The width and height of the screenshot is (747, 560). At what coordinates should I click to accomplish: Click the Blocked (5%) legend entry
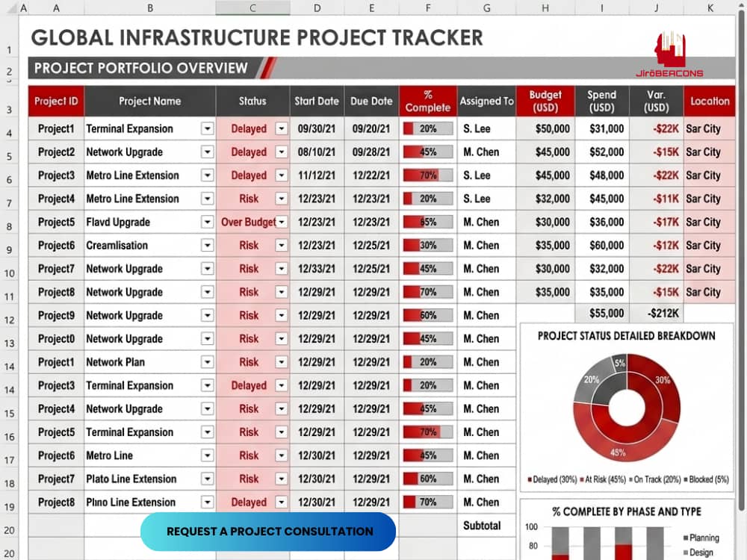[x=706, y=479]
